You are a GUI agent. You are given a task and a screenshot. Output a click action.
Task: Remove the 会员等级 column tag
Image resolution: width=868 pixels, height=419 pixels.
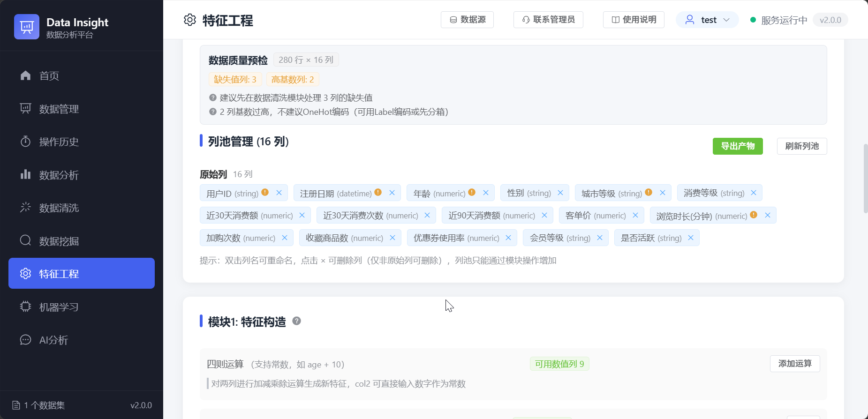600,238
